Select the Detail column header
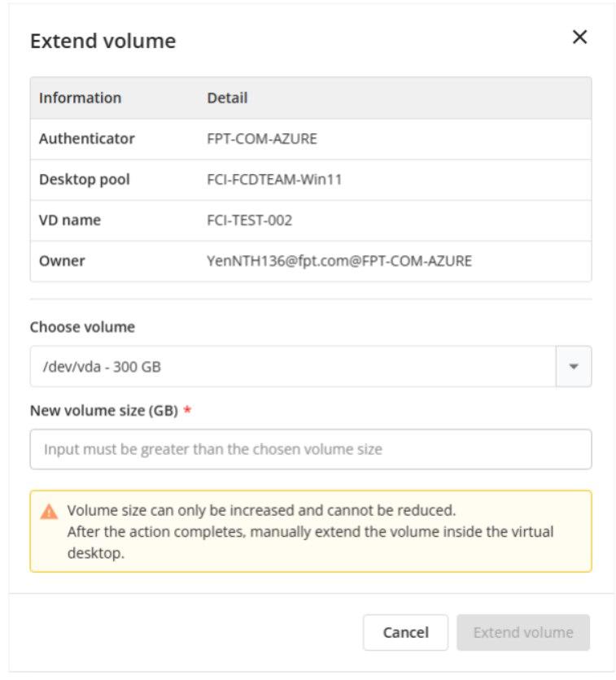Image resolution: width=616 pixels, height=680 pixels. [x=227, y=98]
